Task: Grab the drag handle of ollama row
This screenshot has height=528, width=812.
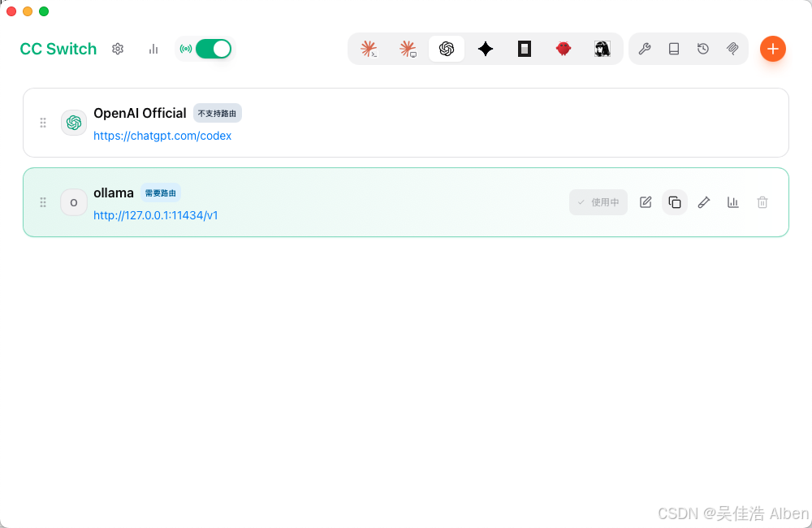Action: [x=43, y=202]
